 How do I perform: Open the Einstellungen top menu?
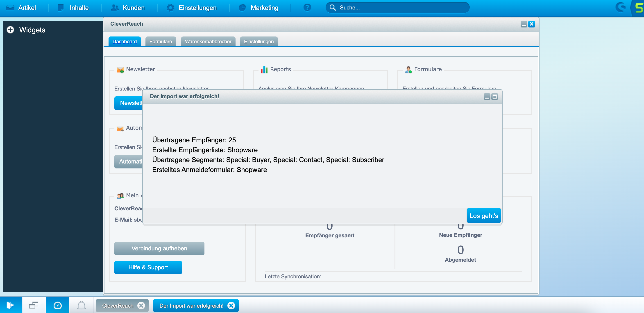(191, 8)
